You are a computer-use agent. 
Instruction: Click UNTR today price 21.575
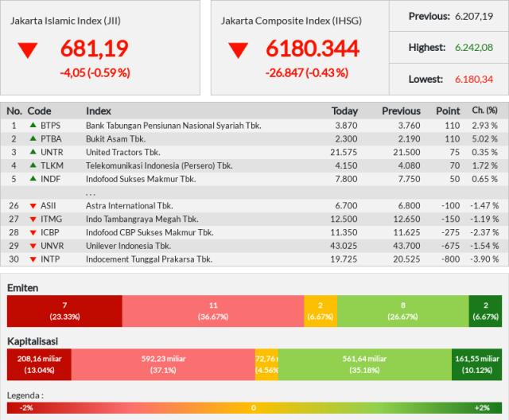point(344,152)
